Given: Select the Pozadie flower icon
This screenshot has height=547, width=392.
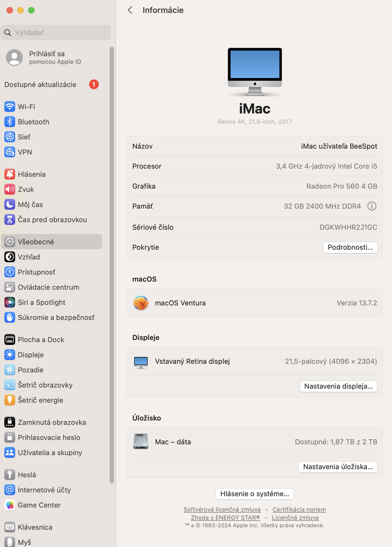Looking at the screenshot, I should pos(10,370).
